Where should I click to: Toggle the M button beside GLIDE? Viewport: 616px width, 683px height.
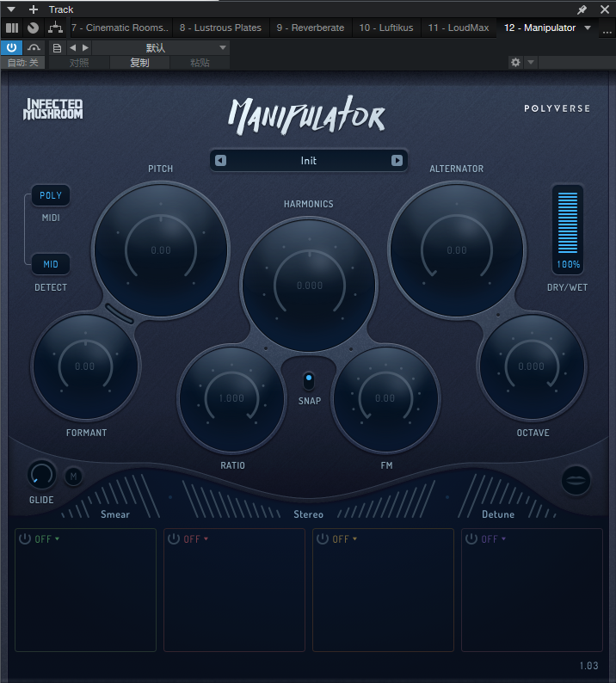click(x=73, y=477)
